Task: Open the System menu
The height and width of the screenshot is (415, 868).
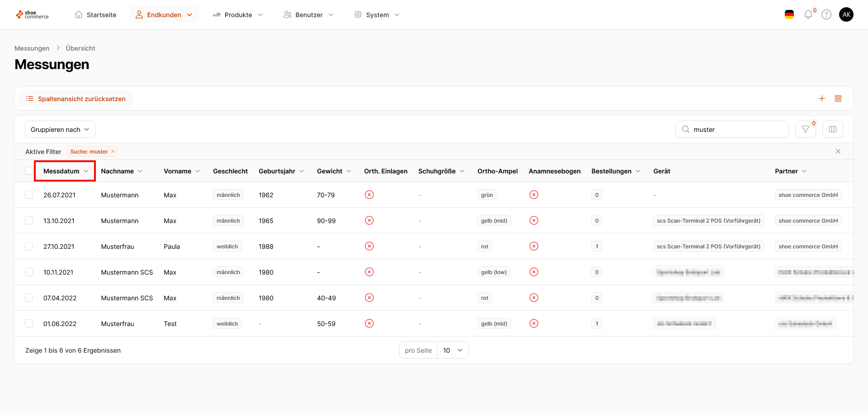Action: (x=377, y=15)
